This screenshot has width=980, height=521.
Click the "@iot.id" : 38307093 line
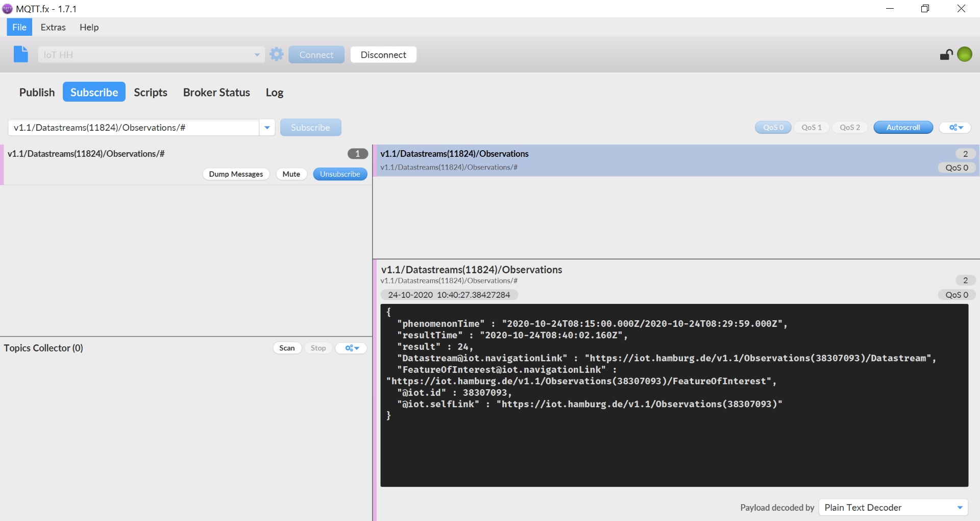[x=454, y=393]
